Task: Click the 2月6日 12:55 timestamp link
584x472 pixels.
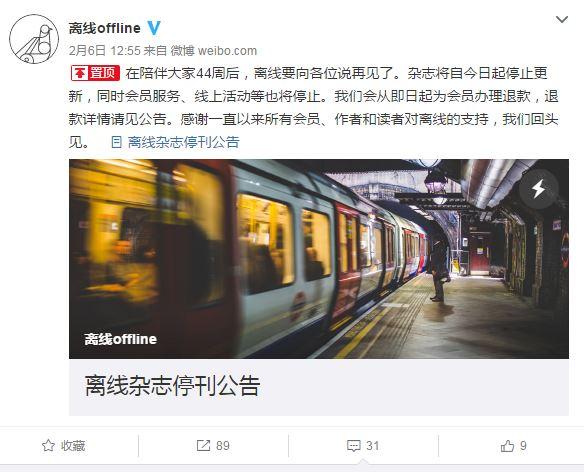Action: click(x=105, y=50)
